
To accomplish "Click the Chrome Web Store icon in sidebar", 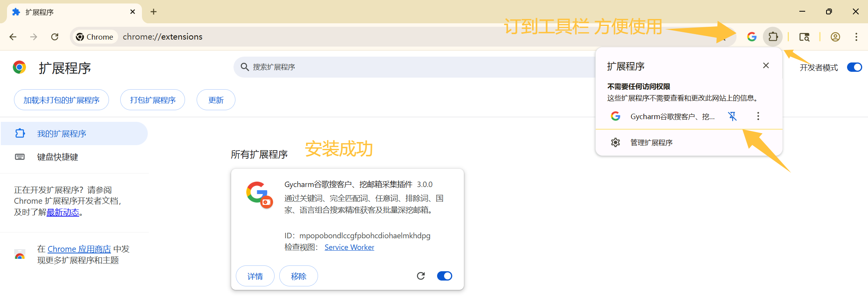I will 20,255.
